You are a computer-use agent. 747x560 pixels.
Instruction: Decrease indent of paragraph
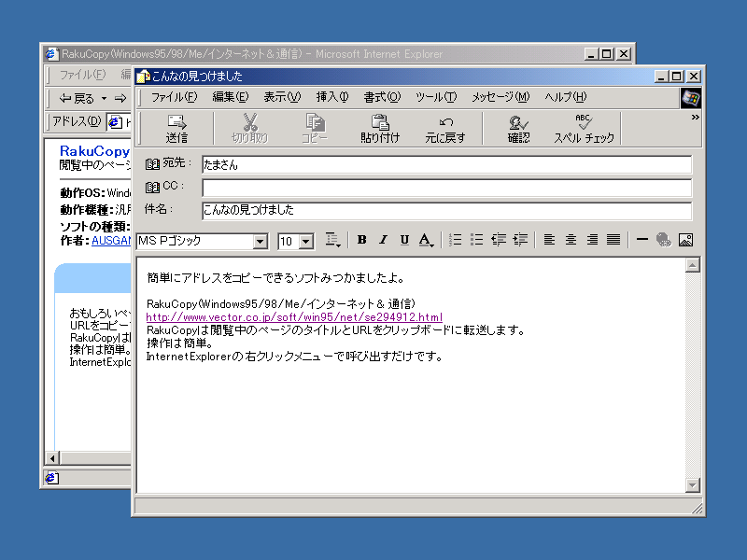[x=499, y=240]
